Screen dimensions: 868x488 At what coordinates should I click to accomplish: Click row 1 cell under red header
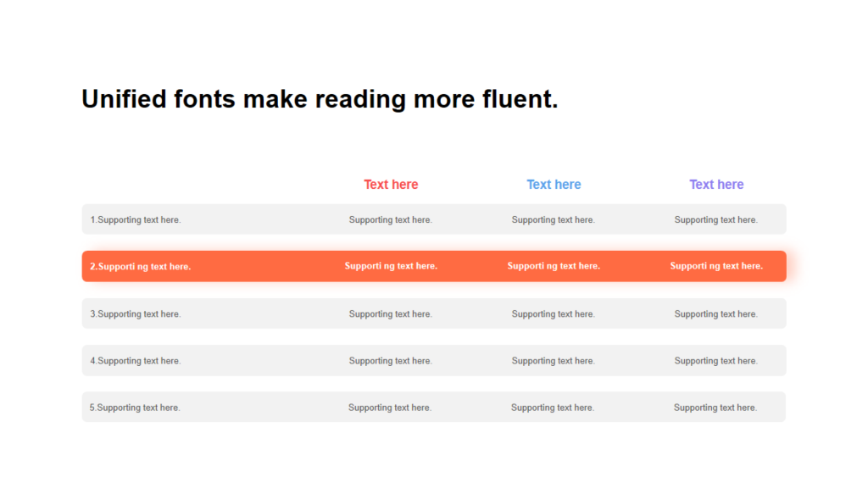391,219
